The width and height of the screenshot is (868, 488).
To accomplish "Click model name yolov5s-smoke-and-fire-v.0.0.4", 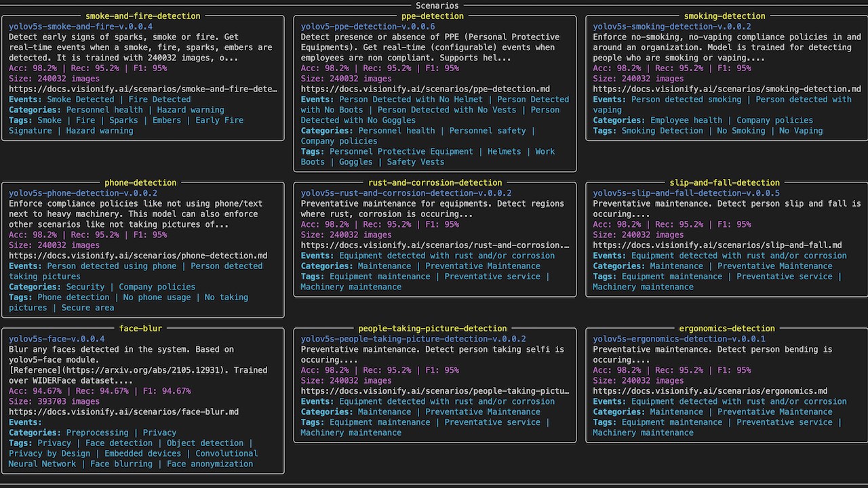I will tap(81, 26).
